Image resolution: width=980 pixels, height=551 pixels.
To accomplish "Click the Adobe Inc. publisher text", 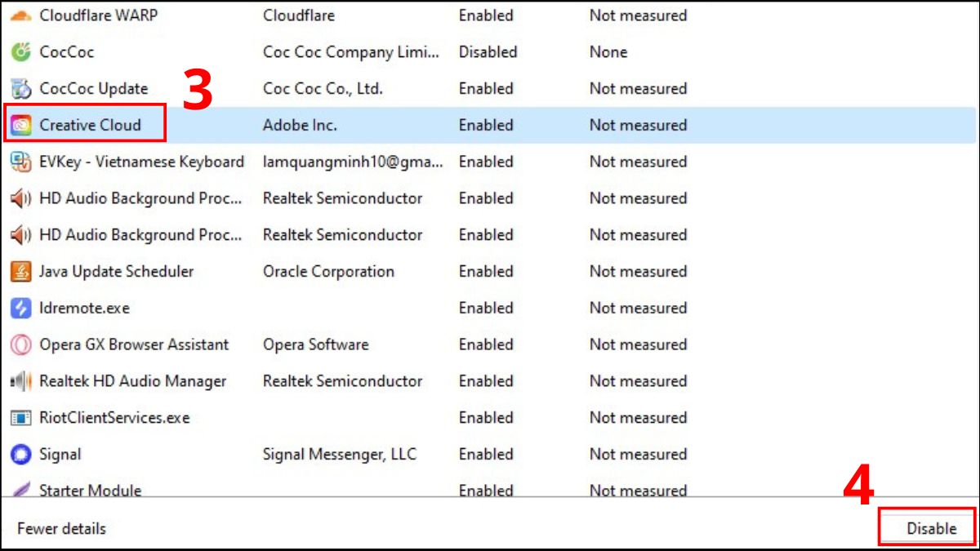I will point(300,126).
